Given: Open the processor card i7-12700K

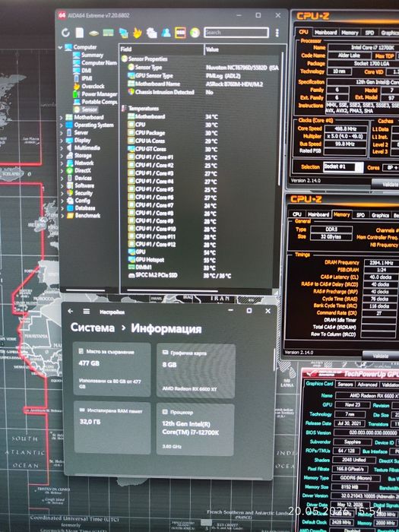Looking at the screenshot, I should click(195, 429).
